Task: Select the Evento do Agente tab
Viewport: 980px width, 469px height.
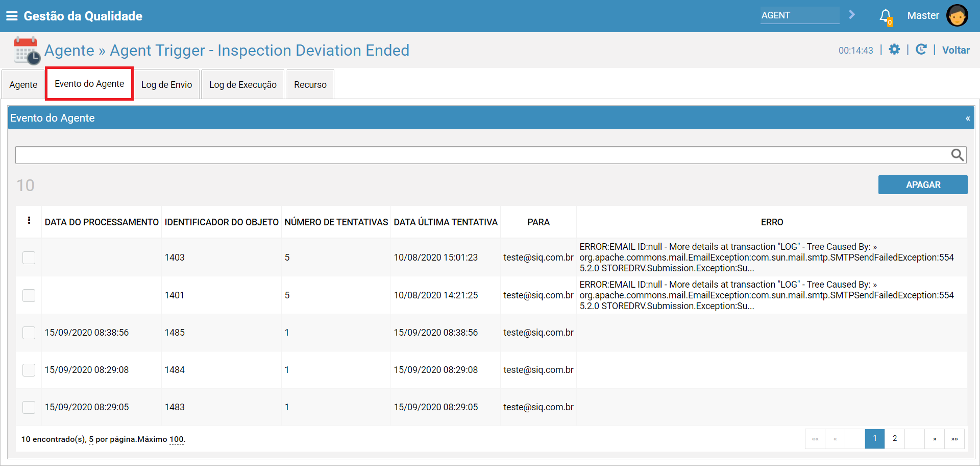Action: pyautogui.click(x=89, y=84)
